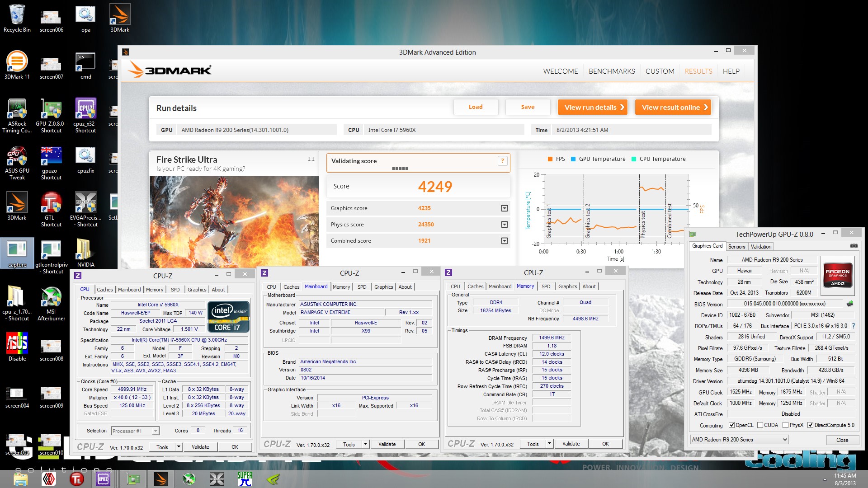Open the GTL shortcut desktop icon
The image size is (868, 488).
tap(51, 209)
